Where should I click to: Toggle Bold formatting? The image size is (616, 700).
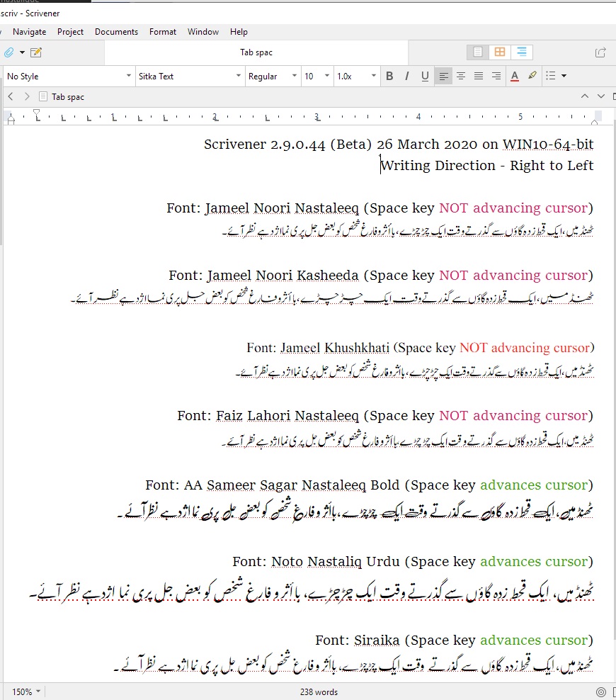[389, 77]
